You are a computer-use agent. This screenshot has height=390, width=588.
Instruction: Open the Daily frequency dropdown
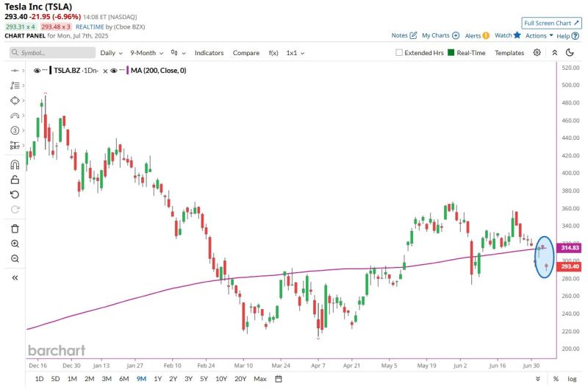pos(111,53)
